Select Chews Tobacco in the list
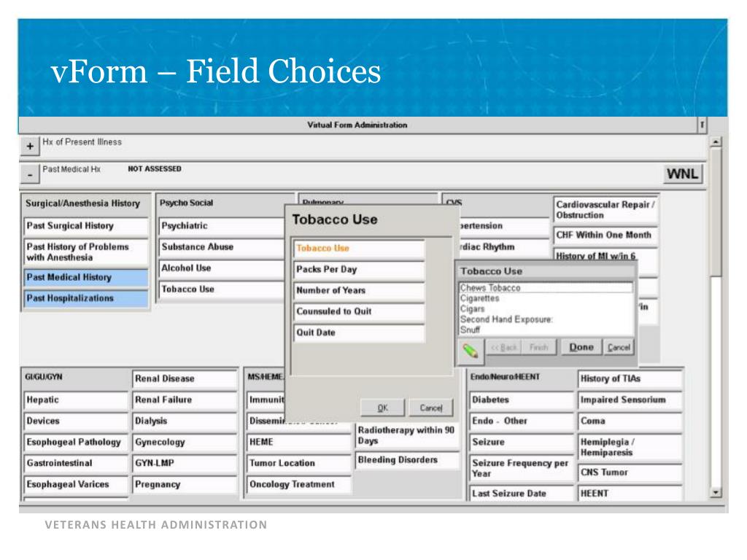The height and width of the screenshot is (560, 747). coord(546,287)
